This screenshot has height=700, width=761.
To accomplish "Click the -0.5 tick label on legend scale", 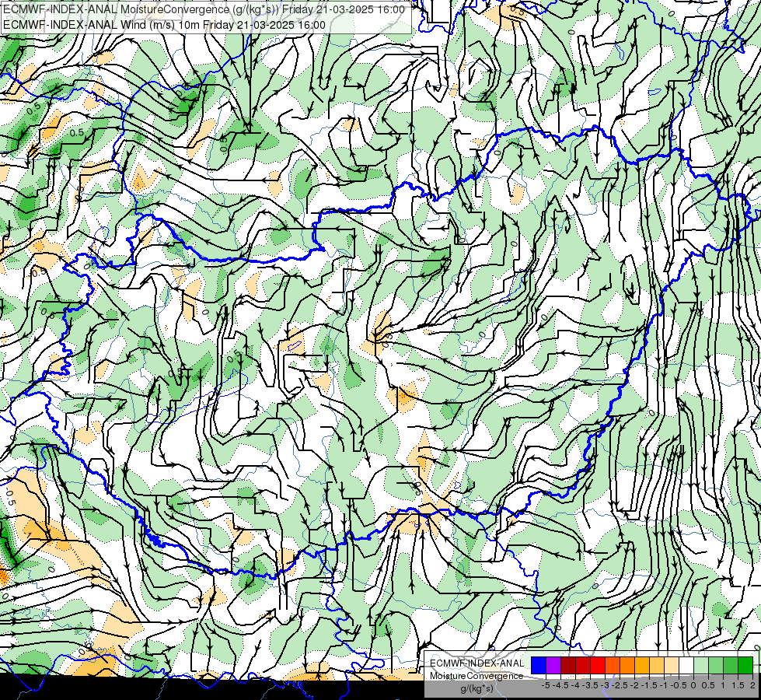I will 679,685.
